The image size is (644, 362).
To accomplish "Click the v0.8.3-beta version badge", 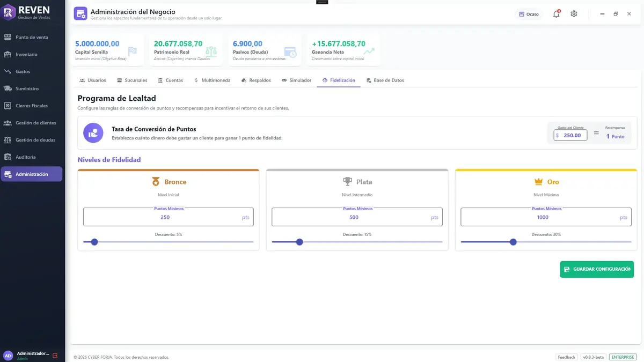I will point(593,357).
